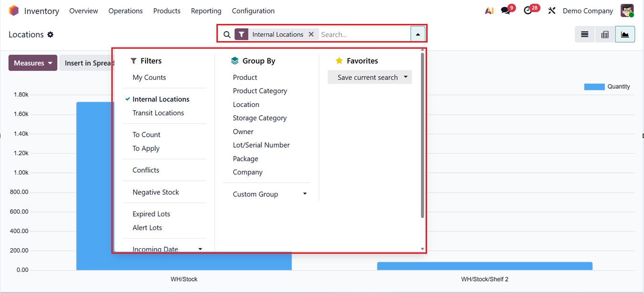Open the Configuration menu
This screenshot has width=644, height=293.
tap(253, 11)
